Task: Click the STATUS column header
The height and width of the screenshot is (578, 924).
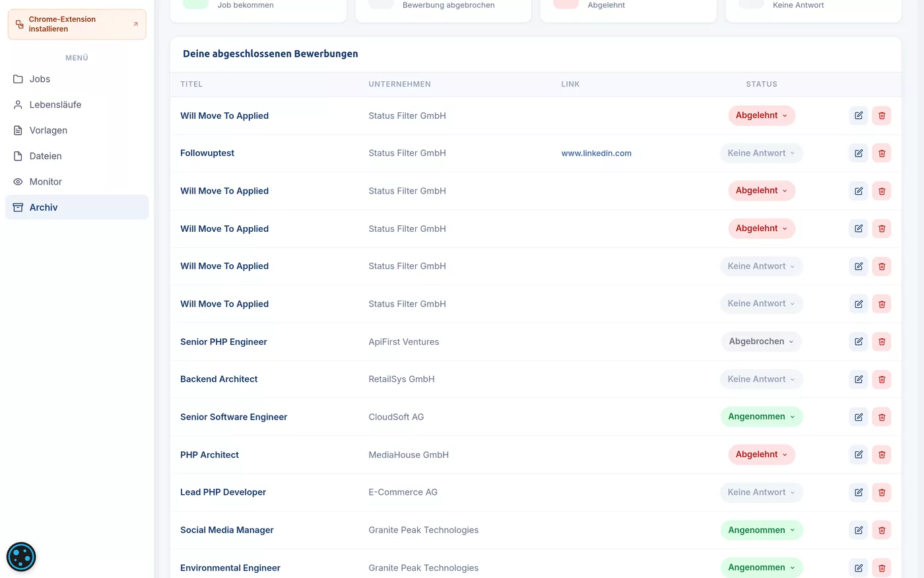Action: pyautogui.click(x=762, y=85)
